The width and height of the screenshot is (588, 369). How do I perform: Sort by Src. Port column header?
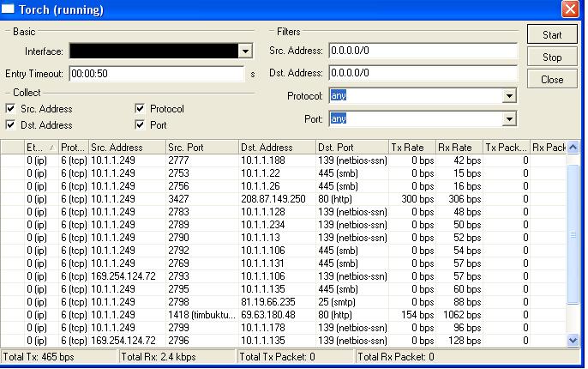coord(202,148)
